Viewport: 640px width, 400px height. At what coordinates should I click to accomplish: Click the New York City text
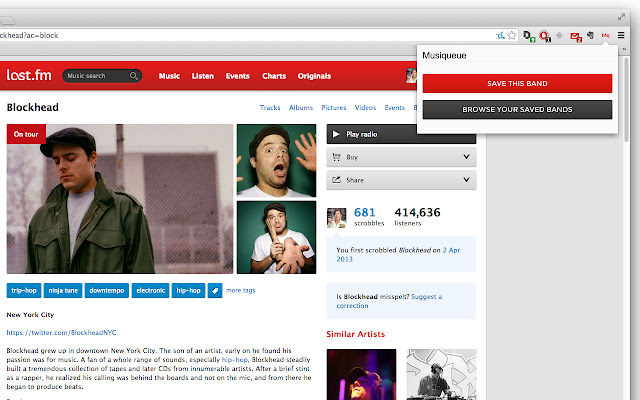click(x=30, y=315)
